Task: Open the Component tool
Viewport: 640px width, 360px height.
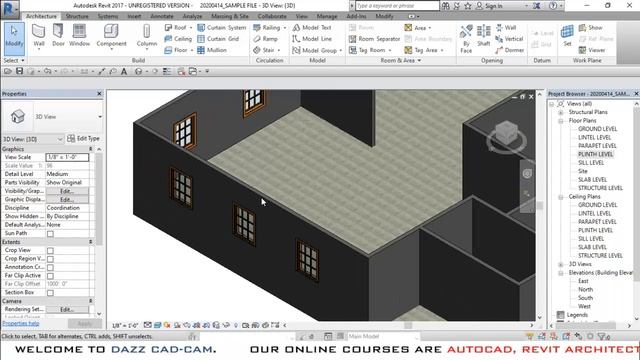Action: [x=111, y=37]
